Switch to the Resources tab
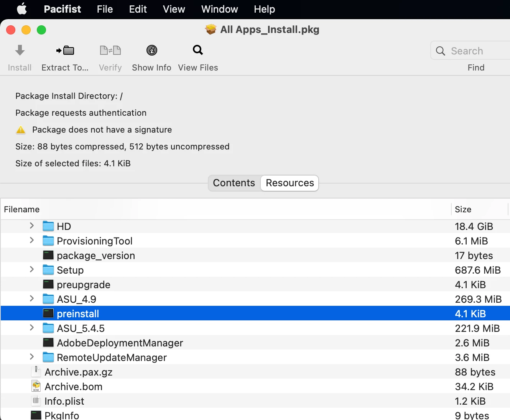 (290, 183)
